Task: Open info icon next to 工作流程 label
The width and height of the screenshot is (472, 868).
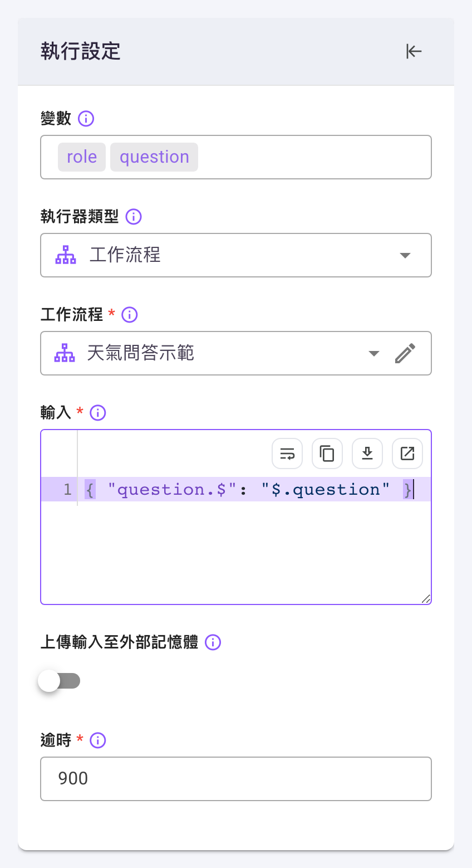Action: tap(129, 315)
